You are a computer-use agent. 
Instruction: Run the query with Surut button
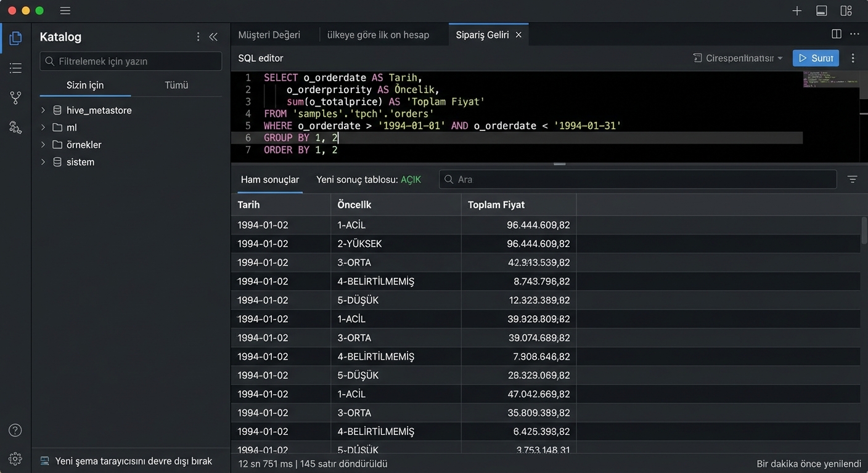816,58
